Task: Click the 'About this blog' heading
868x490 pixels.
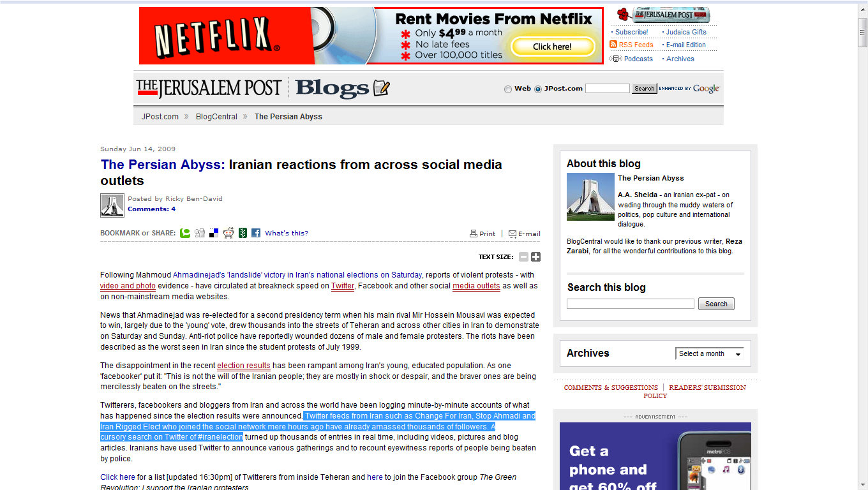Action: [604, 163]
